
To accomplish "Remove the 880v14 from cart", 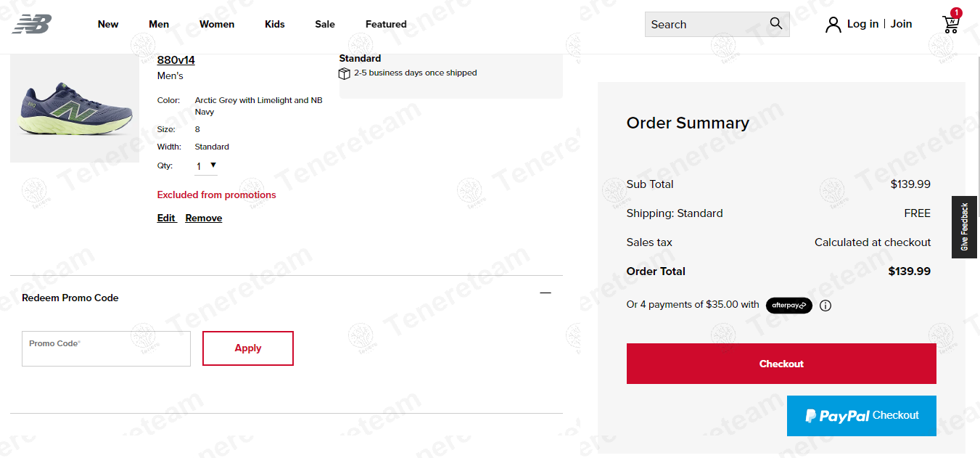I will tap(204, 218).
